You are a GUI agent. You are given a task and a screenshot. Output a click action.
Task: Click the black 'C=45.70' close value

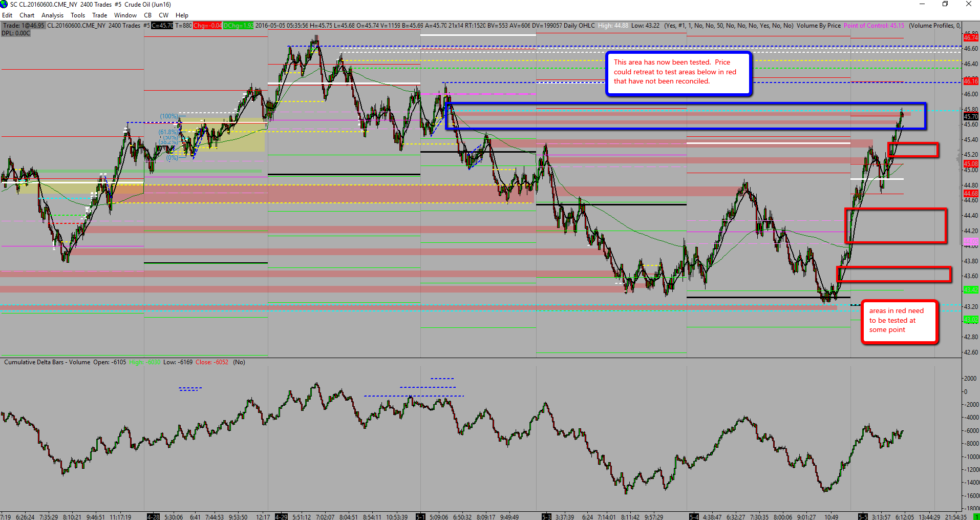[x=162, y=26]
